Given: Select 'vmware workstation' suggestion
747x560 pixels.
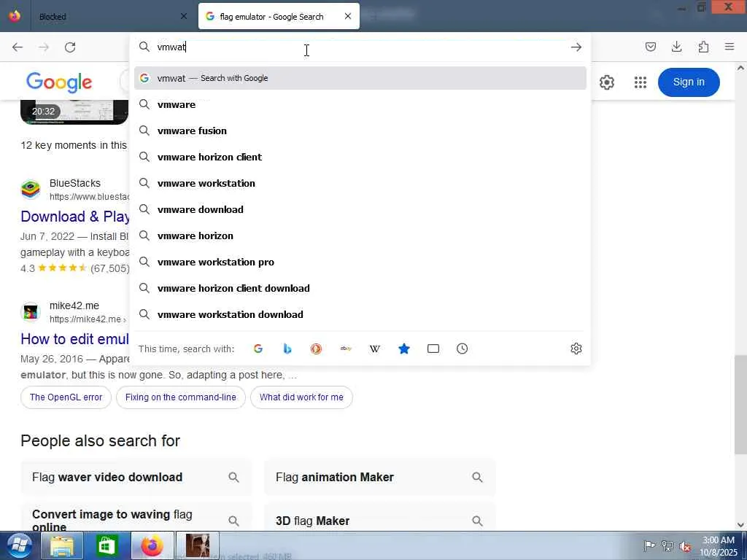Looking at the screenshot, I should 360,183.
